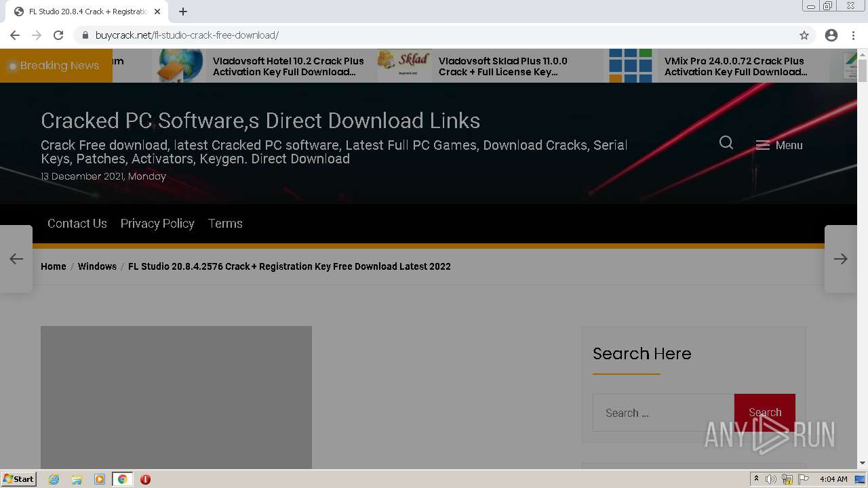The image size is (868, 488).
Task: Open the volume speaker tray icon
Action: click(771, 479)
